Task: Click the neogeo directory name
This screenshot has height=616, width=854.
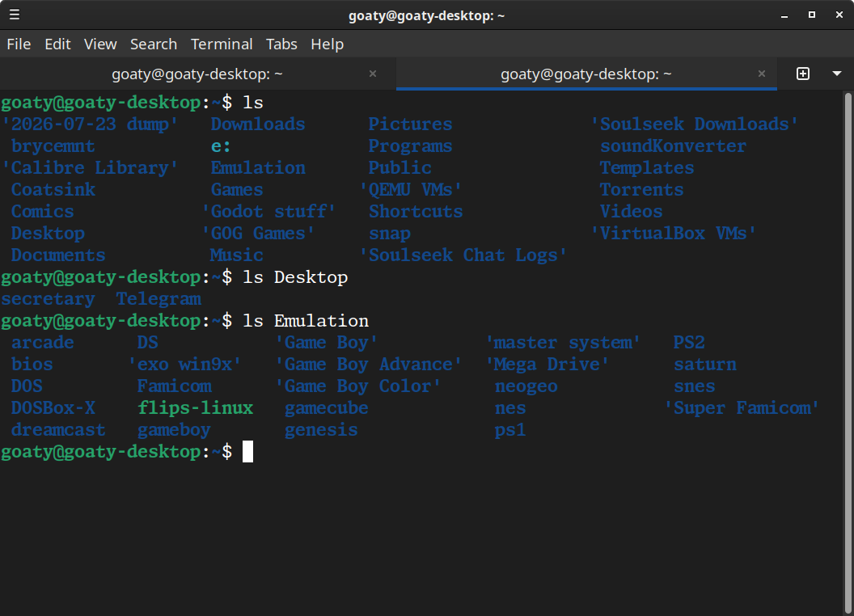Action: click(x=526, y=386)
